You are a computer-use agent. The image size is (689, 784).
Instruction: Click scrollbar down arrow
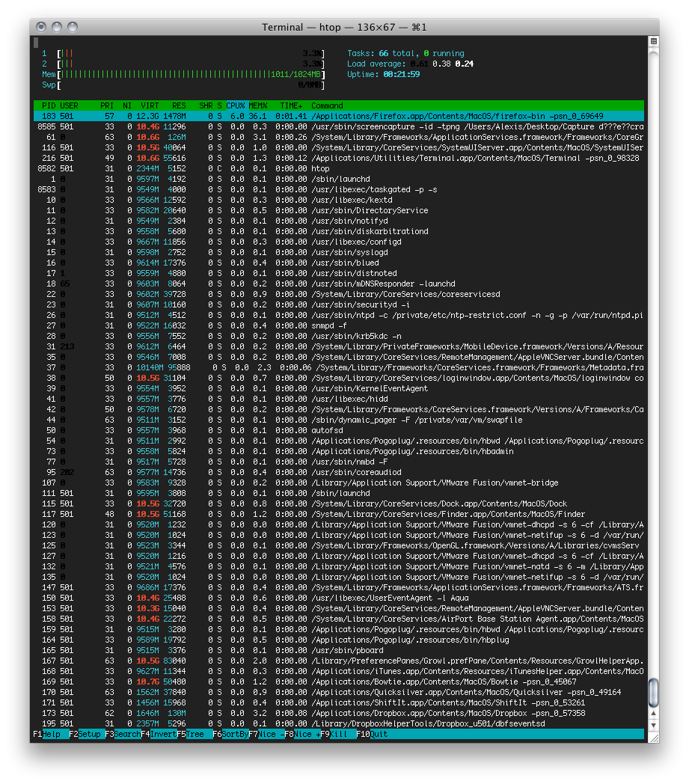point(653,725)
